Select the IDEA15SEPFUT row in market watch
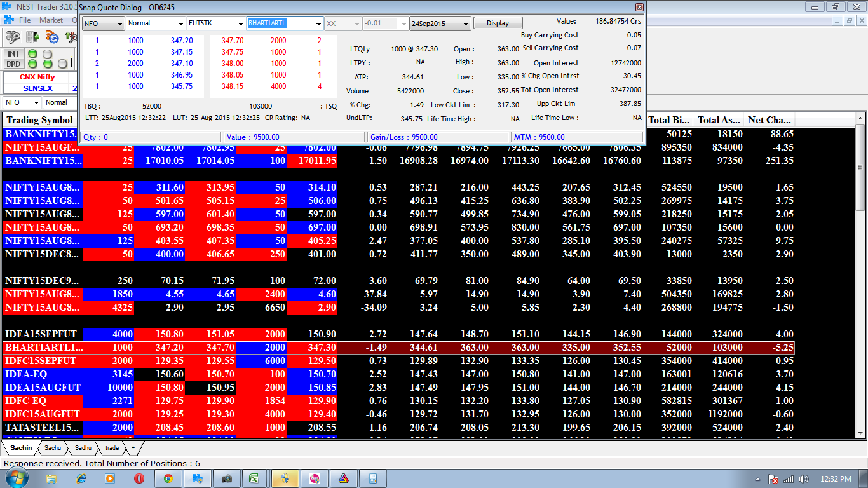 (41, 334)
